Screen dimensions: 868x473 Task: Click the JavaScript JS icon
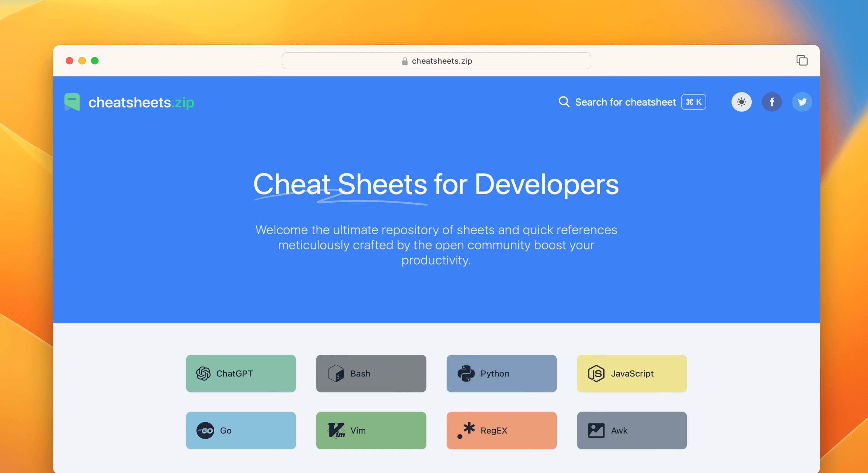[x=596, y=373]
